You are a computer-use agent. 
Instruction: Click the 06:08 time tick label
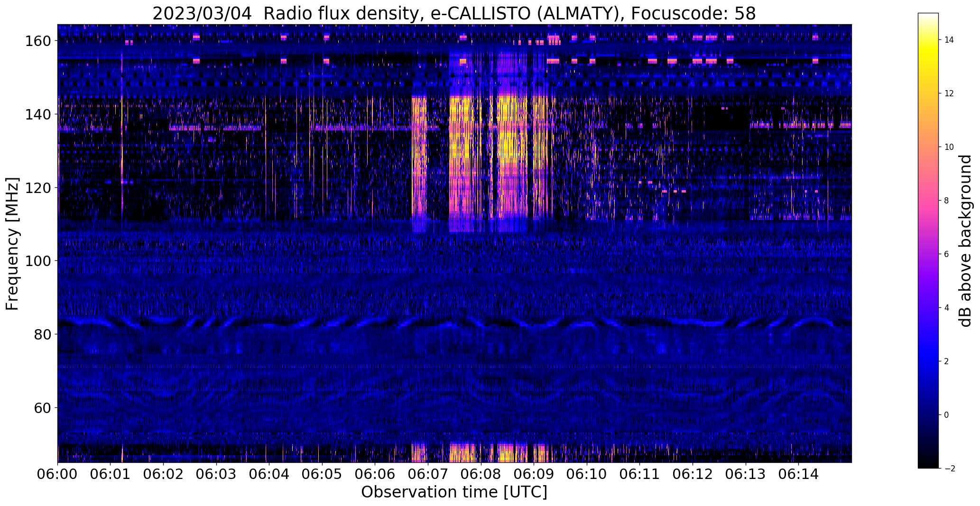[x=481, y=475]
